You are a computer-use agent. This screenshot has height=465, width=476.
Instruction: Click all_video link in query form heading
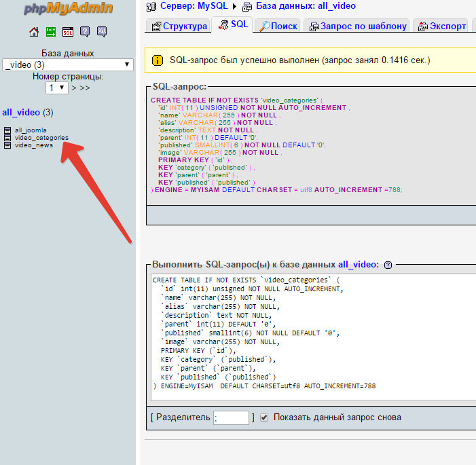click(357, 264)
